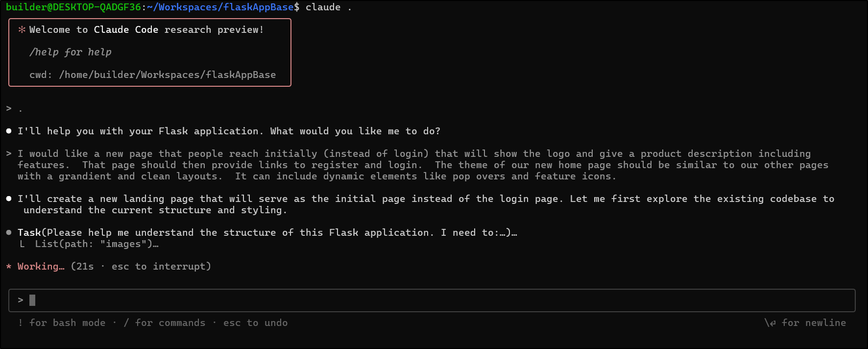Click the bullet before 'I'll create a new landing page'

9,199
